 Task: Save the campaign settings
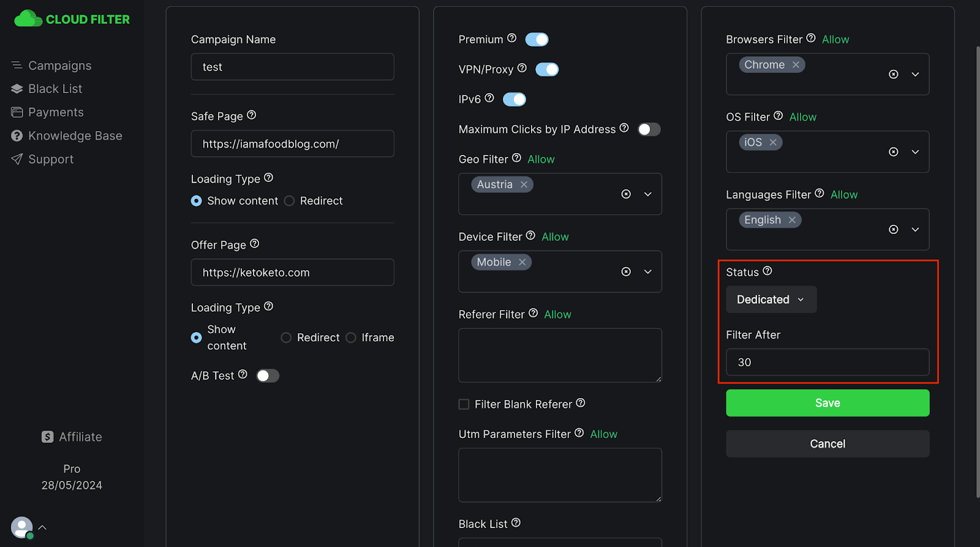pos(827,403)
